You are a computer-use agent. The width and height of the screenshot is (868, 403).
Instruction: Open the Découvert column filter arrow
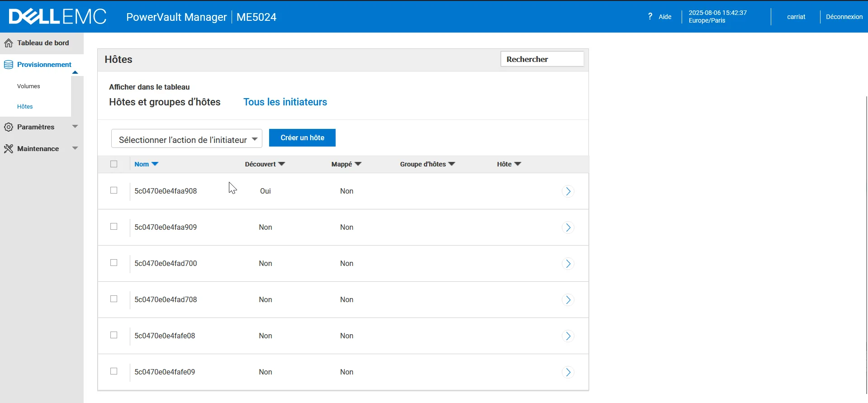coord(282,164)
